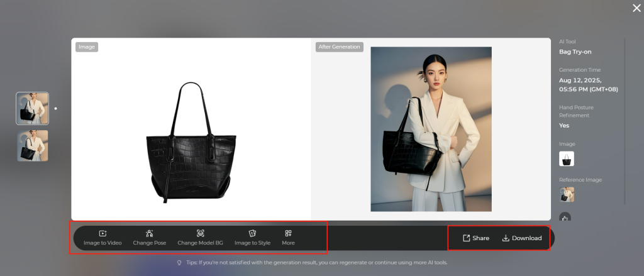Click the 'After Generation' label tag
The image size is (644, 276).
pyautogui.click(x=339, y=47)
